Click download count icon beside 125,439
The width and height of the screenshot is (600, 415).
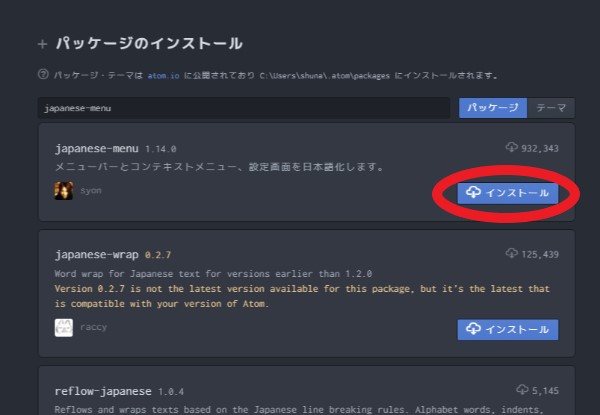512,253
